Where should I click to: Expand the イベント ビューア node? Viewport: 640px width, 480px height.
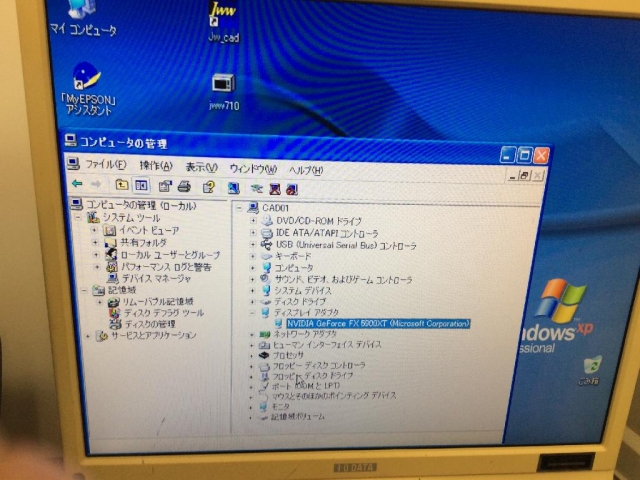pyautogui.click(x=94, y=230)
